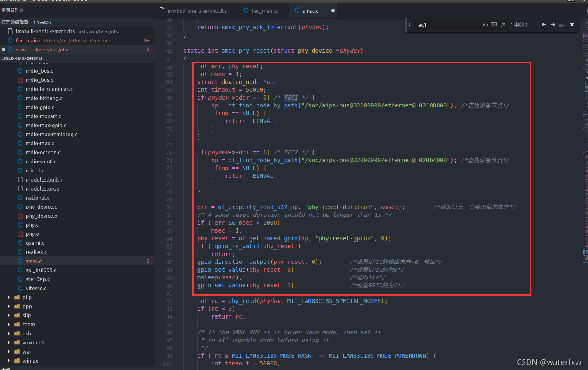Open phy.o object file

[x=77, y=234]
